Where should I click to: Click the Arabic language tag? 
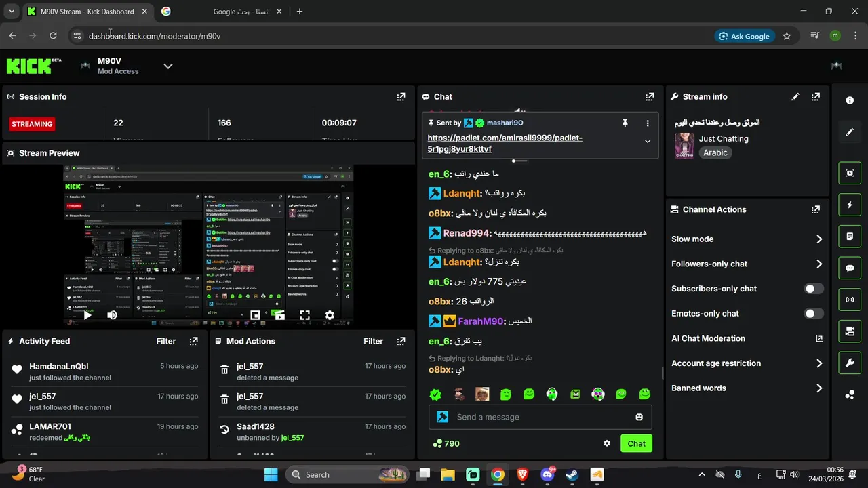715,153
